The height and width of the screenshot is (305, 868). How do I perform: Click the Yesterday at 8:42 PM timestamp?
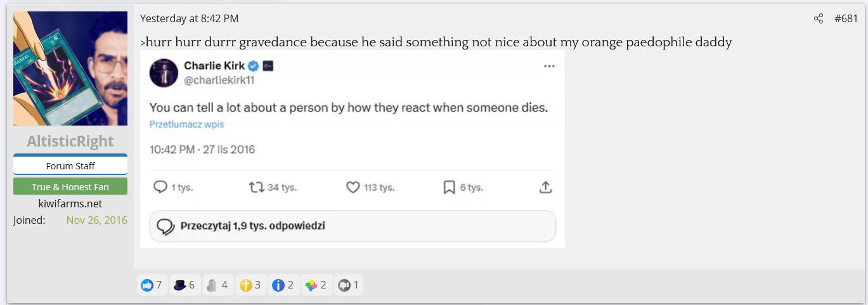pos(189,18)
